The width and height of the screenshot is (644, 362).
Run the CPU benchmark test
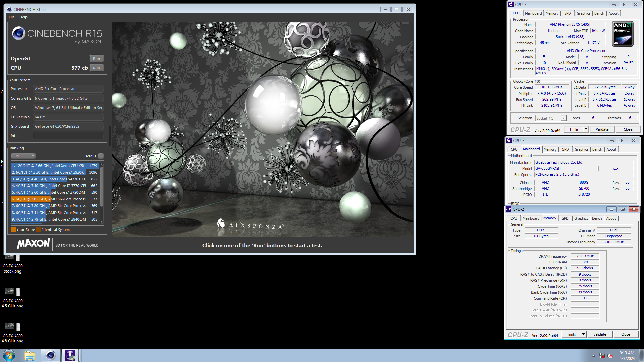97,68
